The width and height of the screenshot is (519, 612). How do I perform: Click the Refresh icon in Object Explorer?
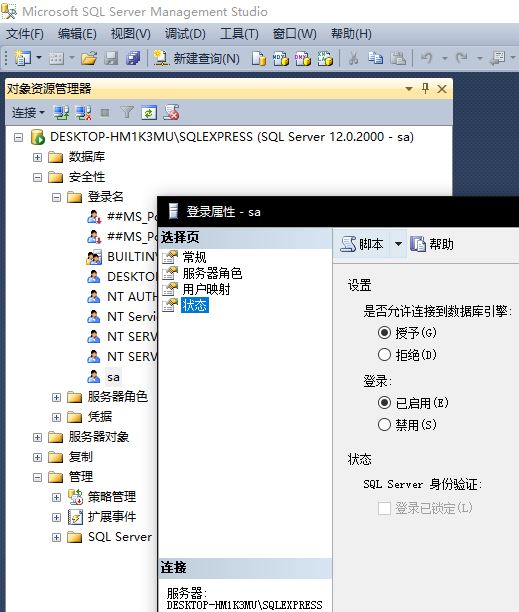149,113
